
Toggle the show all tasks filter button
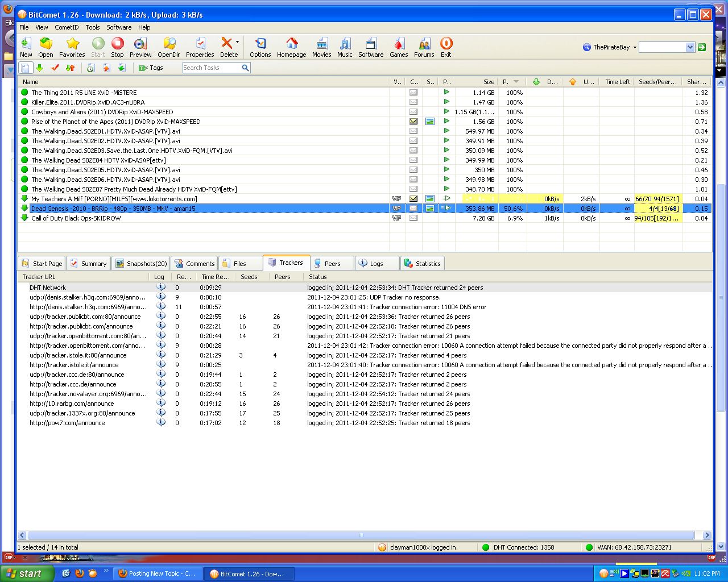click(26, 68)
